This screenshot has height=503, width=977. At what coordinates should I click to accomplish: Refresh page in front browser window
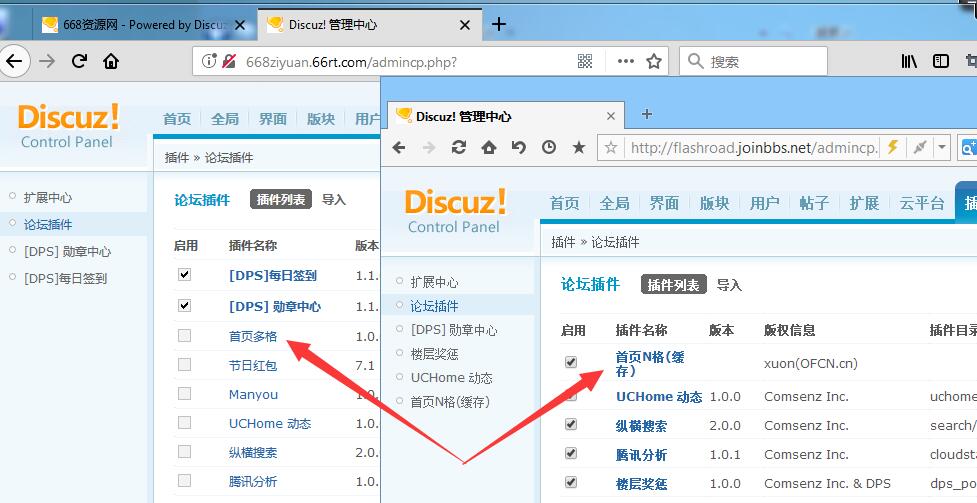[x=459, y=147]
